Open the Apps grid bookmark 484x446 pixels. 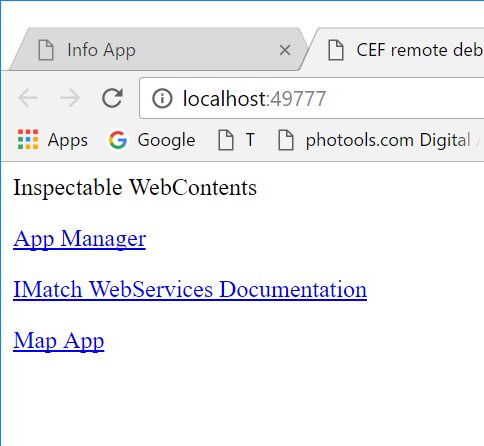click(x=28, y=140)
